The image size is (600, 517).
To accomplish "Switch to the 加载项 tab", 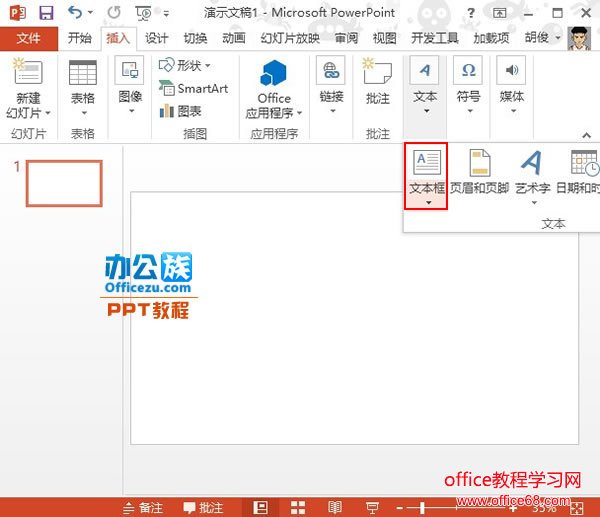I will [491, 38].
